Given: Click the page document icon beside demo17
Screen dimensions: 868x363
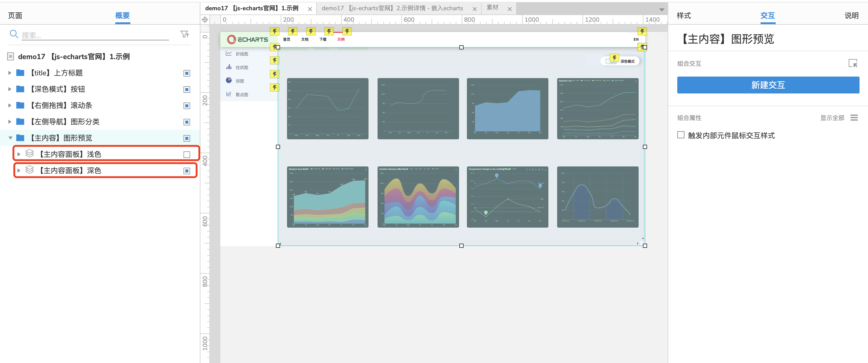Looking at the screenshot, I should pos(11,57).
